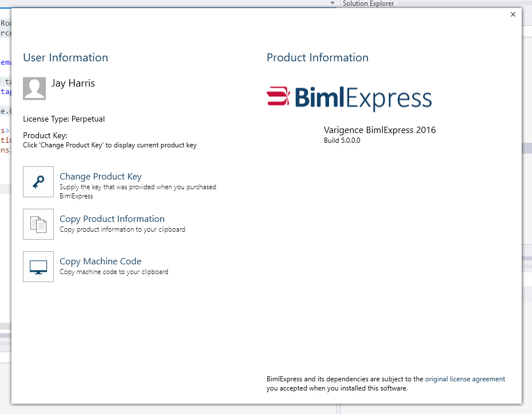
Task: Click the documents icon for Copy Product Information
Action: (38, 224)
